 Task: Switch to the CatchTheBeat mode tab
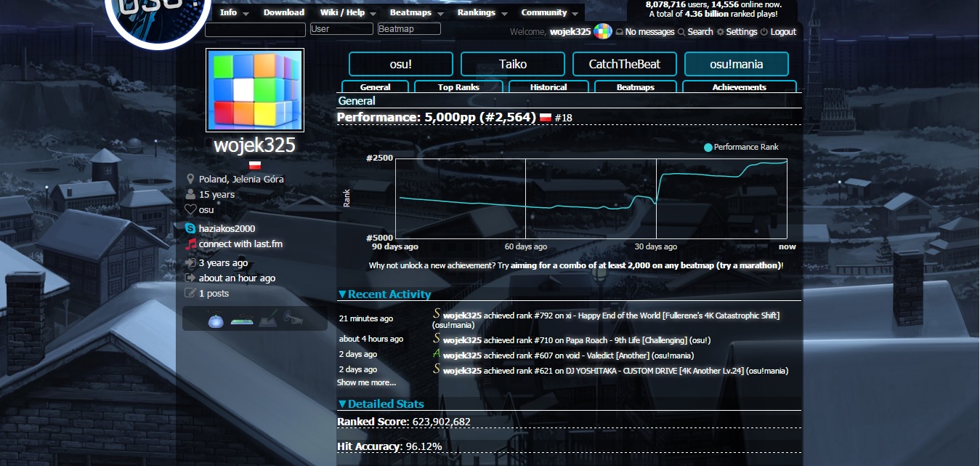[x=625, y=64]
